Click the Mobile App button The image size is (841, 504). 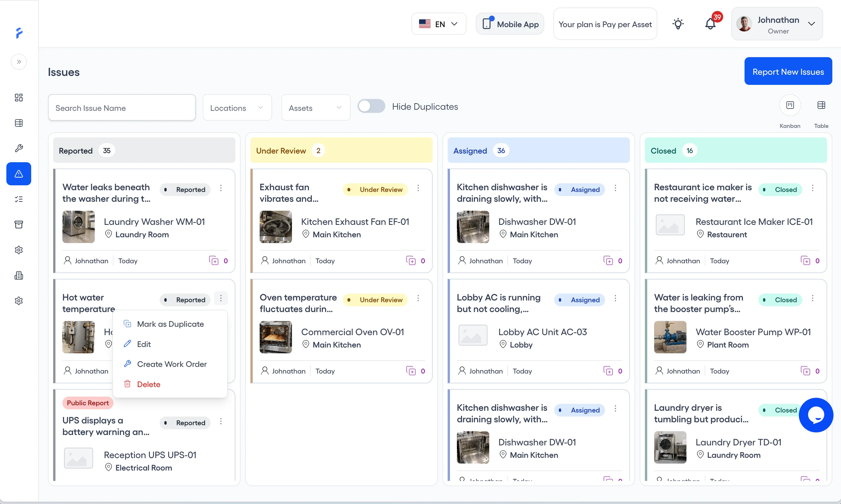tap(510, 24)
